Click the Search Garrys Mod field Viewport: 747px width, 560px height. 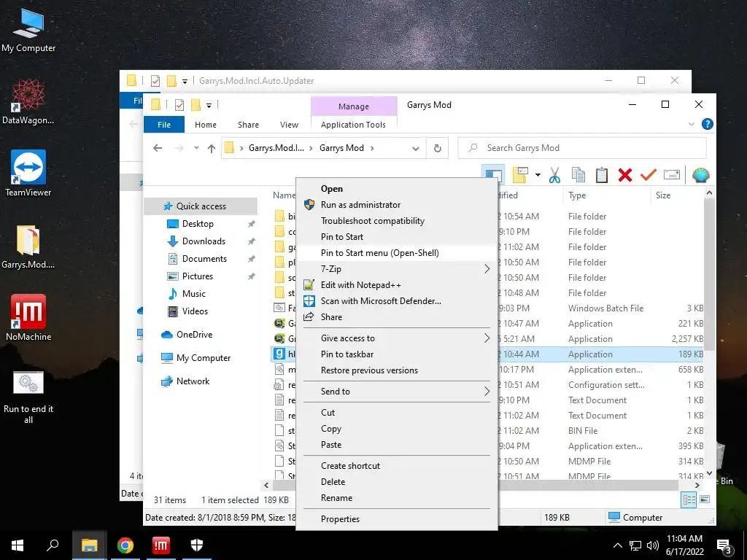[x=581, y=148]
